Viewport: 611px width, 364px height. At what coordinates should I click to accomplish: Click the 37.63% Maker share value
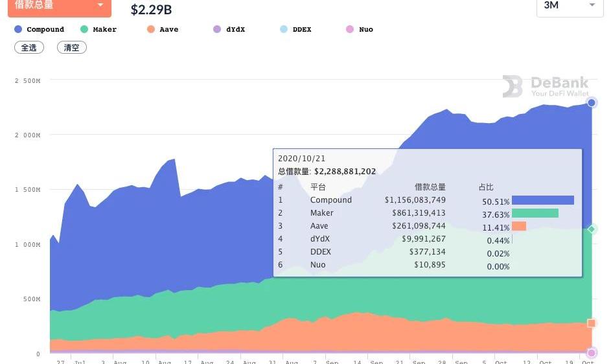coord(496,215)
